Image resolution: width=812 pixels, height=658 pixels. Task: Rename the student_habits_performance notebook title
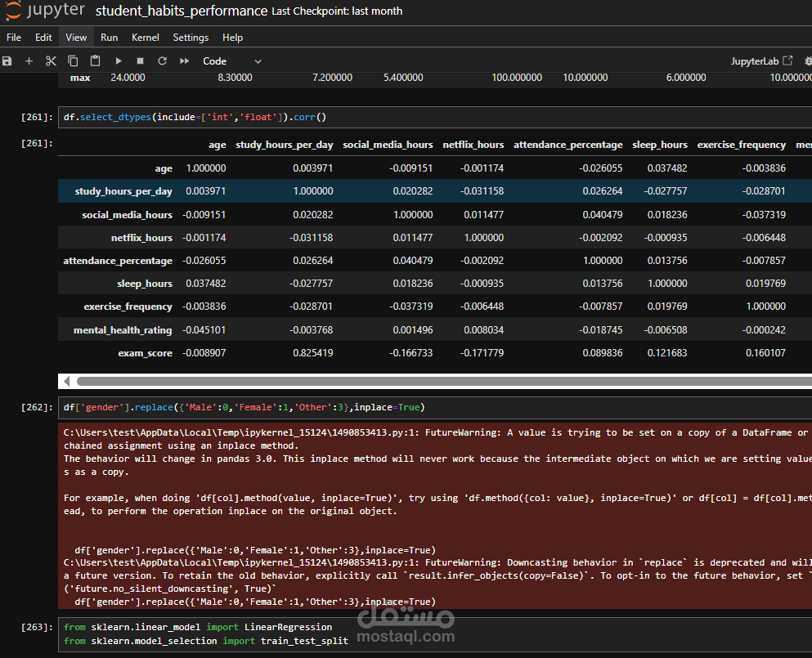click(x=182, y=11)
